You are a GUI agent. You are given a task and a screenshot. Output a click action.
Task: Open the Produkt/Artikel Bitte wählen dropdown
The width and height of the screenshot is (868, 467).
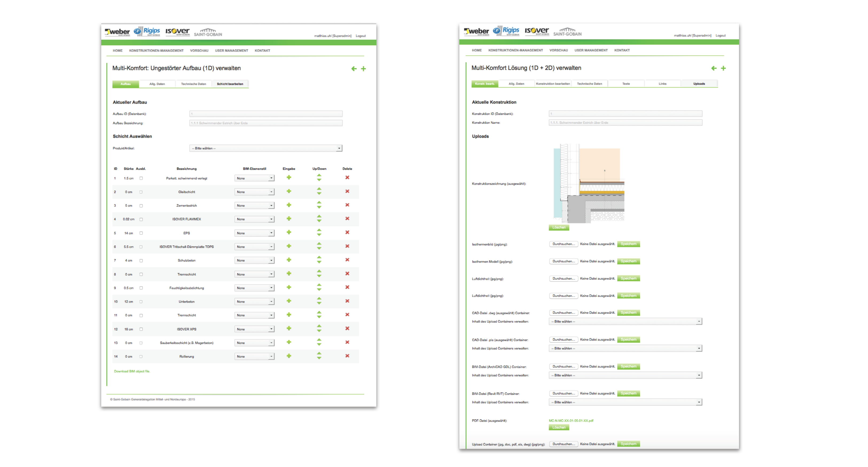point(266,148)
